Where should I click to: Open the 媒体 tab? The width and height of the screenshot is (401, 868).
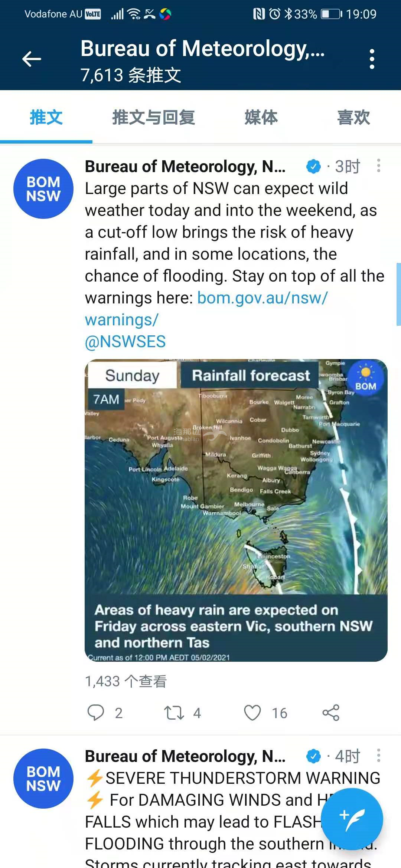pyautogui.click(x=261, y=118)
